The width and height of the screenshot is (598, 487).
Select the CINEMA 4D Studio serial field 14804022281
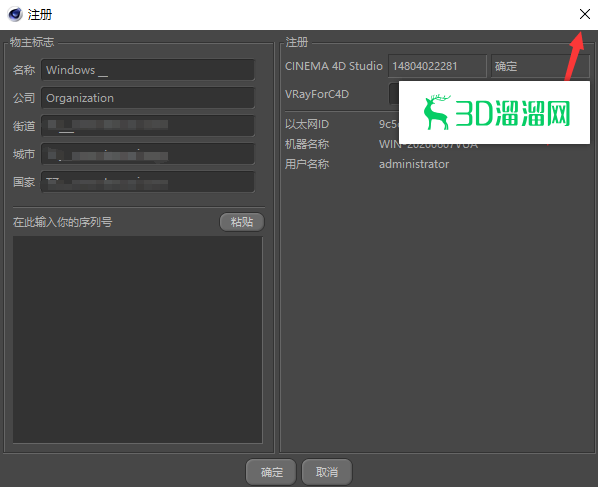tap(437, 66)
